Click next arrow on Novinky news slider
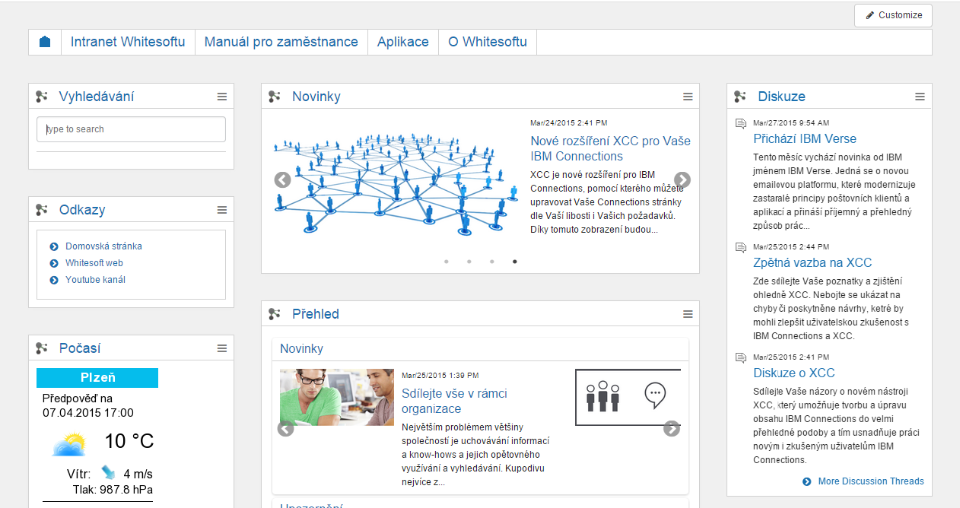 682,180
